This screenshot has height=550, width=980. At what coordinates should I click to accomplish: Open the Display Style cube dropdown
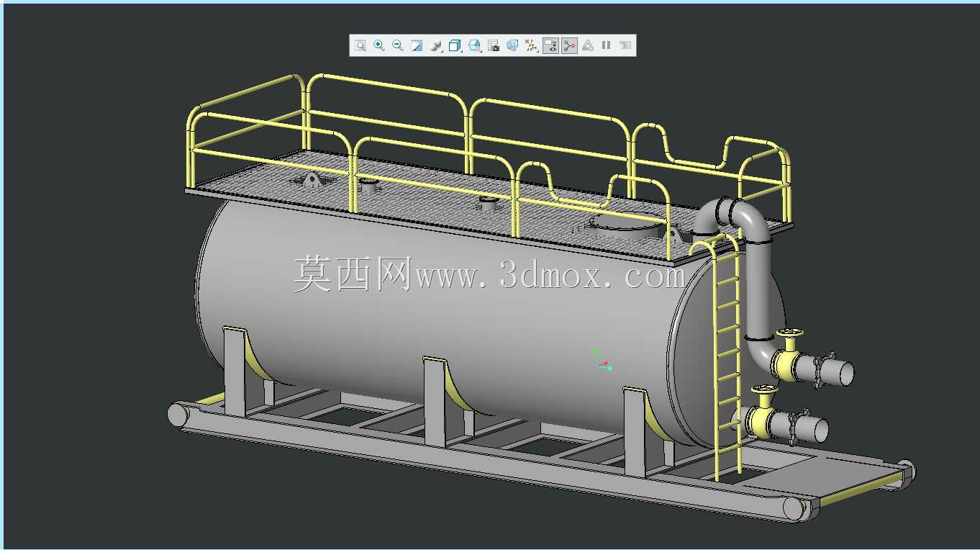[x=455, y=45]
